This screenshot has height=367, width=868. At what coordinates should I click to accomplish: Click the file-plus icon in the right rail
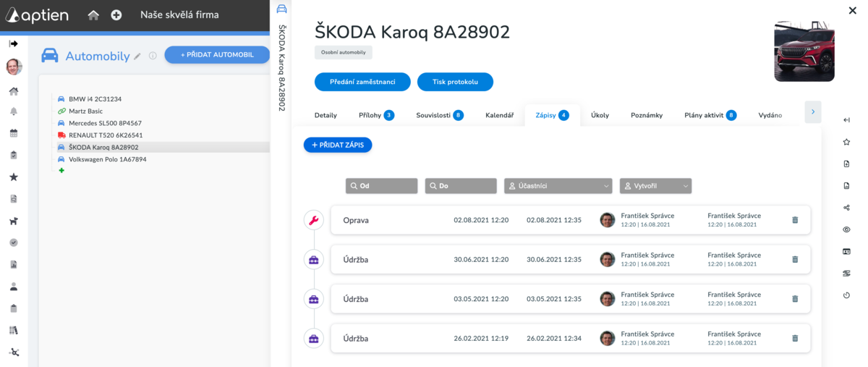pyautogui.click(x=846, y=164)
